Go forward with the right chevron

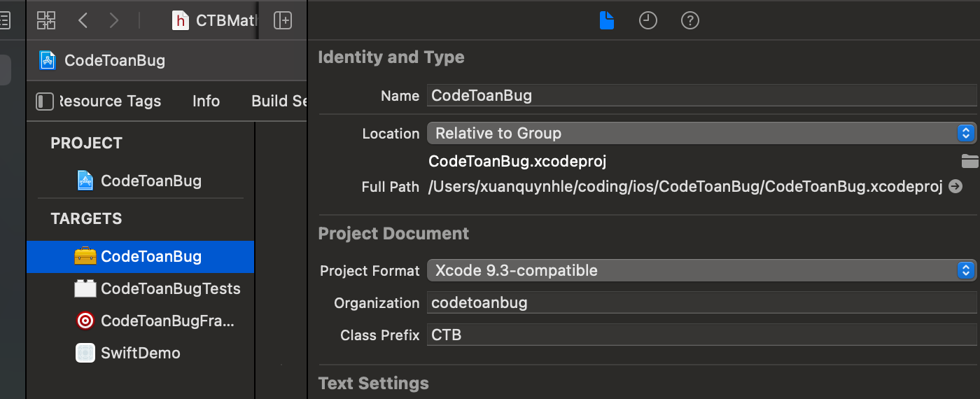(114, 20)
